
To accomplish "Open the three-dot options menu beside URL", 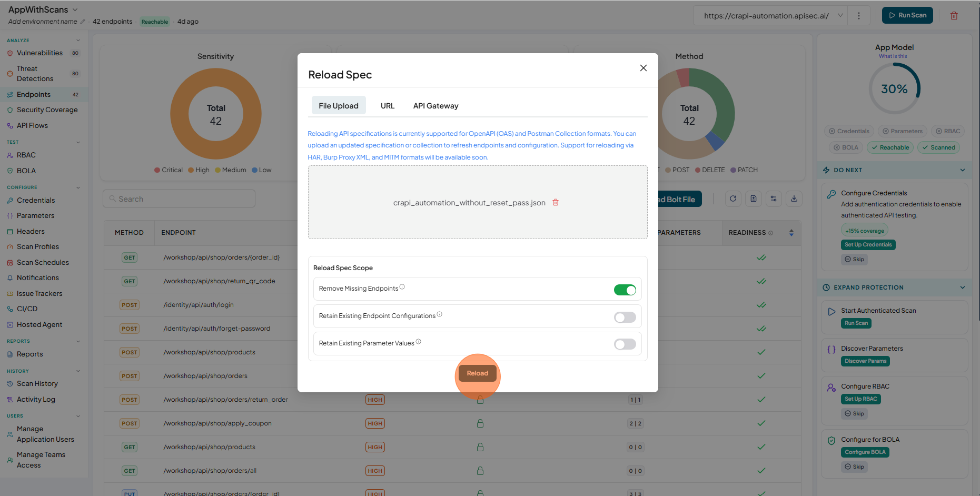I will pos(859,16).
